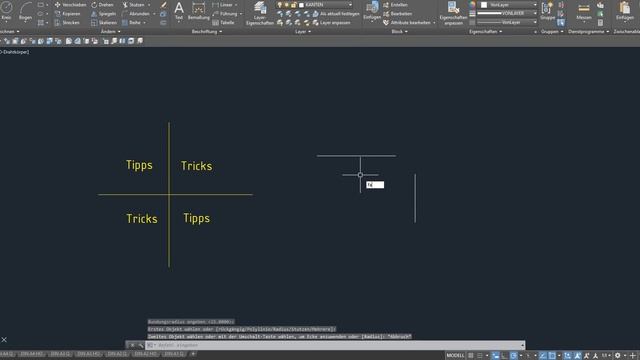Click the clipboard Einfügen (paste) icon

click(625, 11)
